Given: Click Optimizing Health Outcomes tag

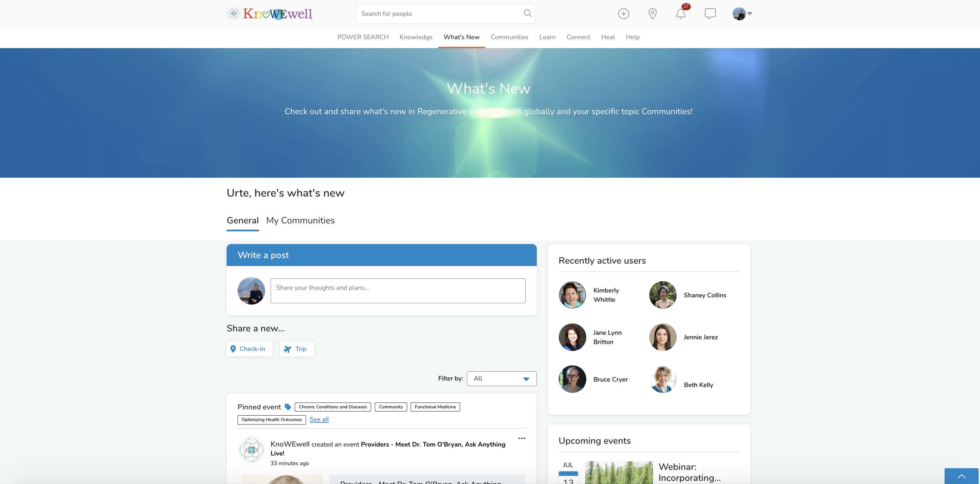Looking at the screenshot, I should [x=272, y=419].
